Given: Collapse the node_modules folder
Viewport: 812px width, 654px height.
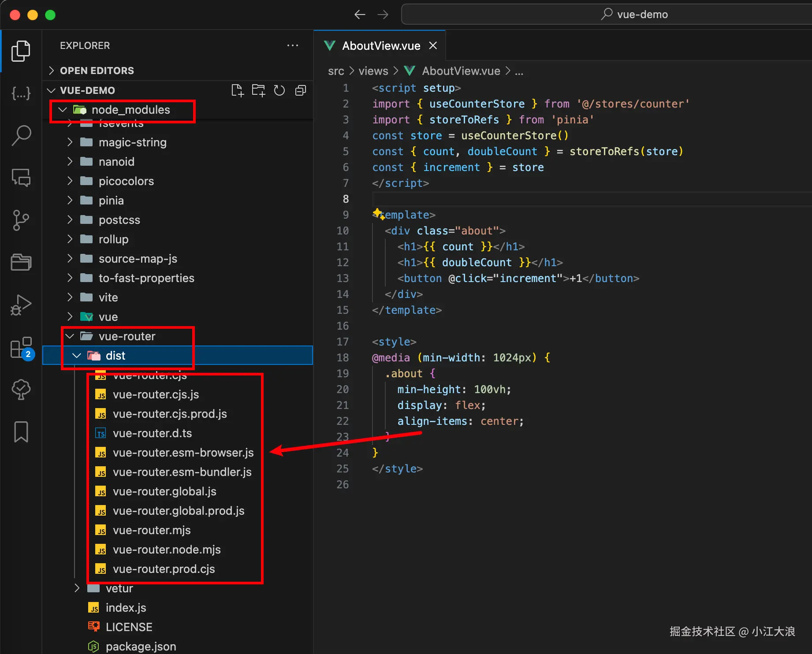Looking at the screenshot, I should point(63,110).
